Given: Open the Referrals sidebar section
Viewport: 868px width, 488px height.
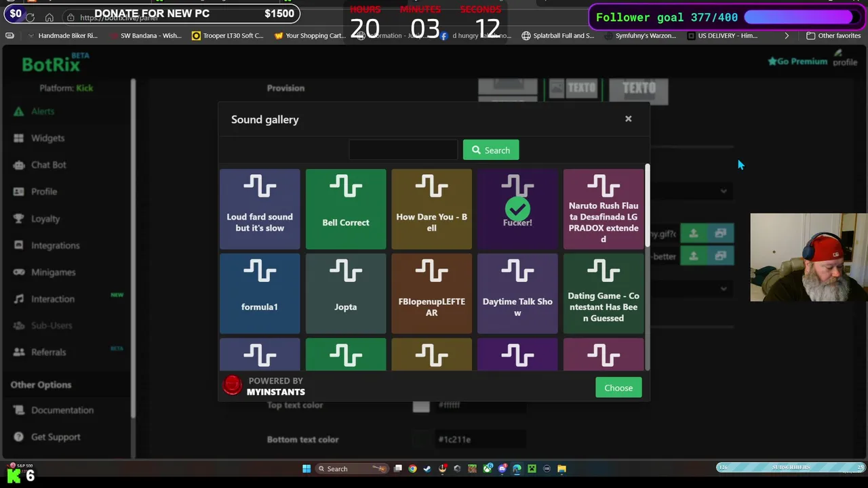Looking at the screenshot, I should [48, 352].
